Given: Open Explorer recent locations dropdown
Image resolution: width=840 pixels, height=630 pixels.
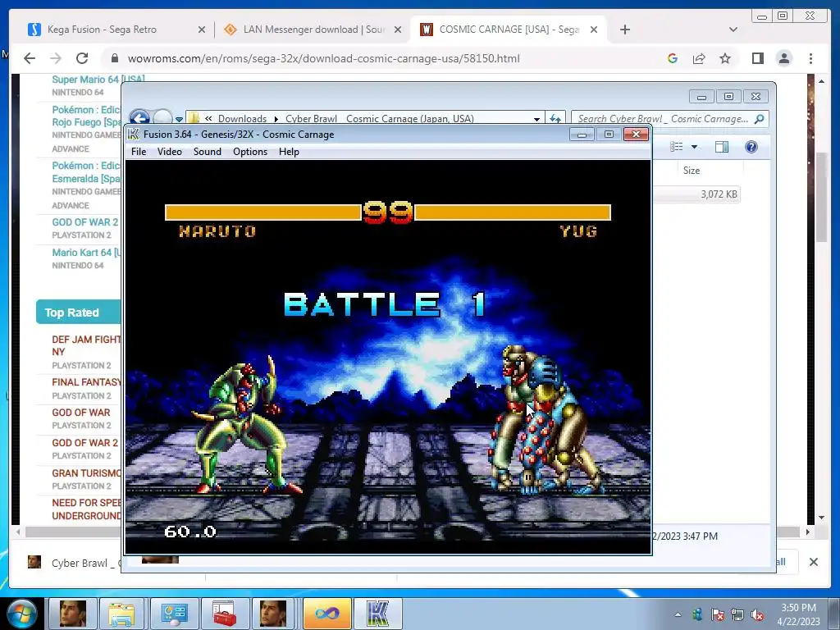Looking at the screenshot, I should [x=179, y=119].
